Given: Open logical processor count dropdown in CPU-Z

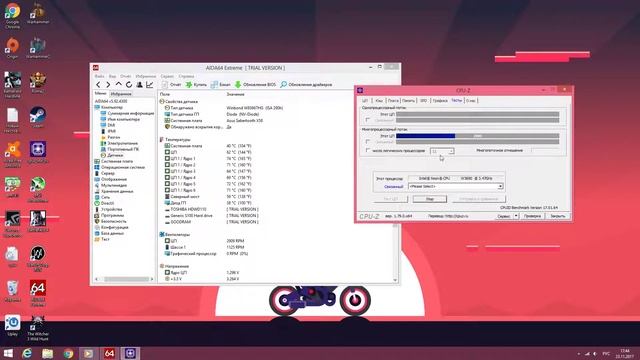Looking at the screenshot, I should pyautogui.click(x=442, y=151).
